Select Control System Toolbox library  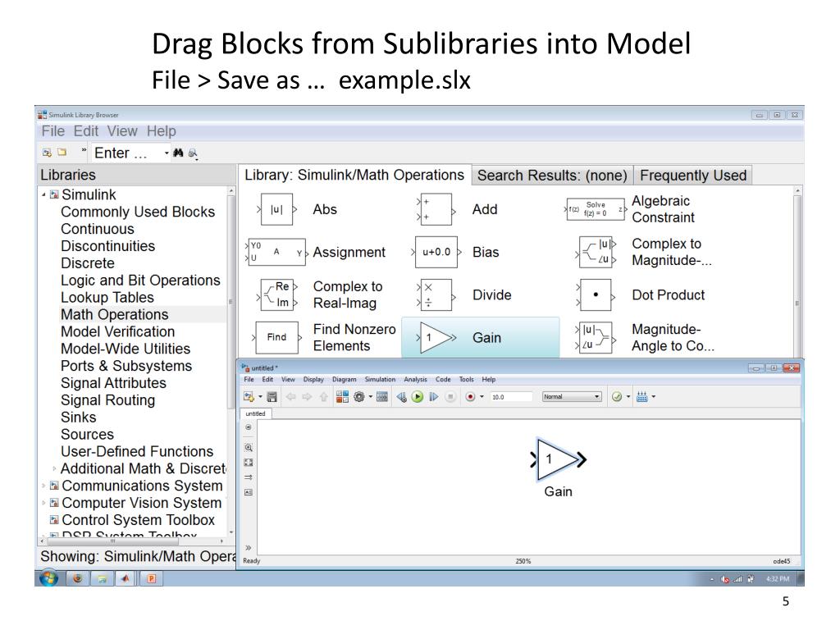pyautogui.click(x=138, y=520)
